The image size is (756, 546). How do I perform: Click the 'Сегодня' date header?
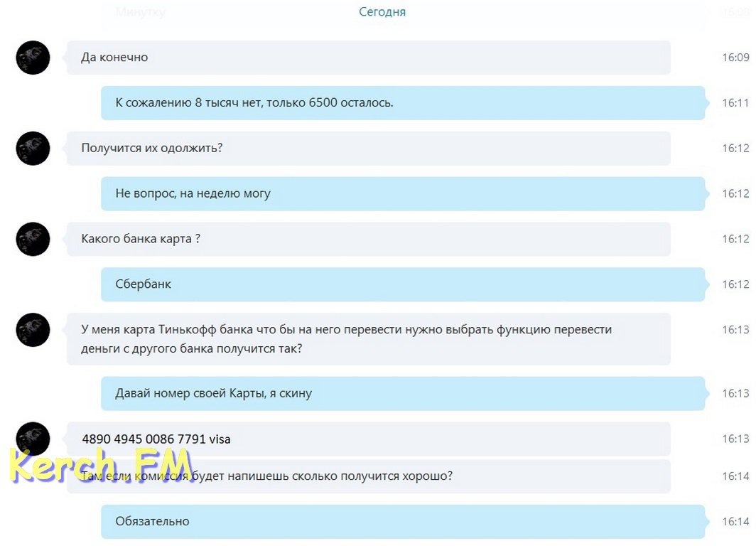[382, 12]
